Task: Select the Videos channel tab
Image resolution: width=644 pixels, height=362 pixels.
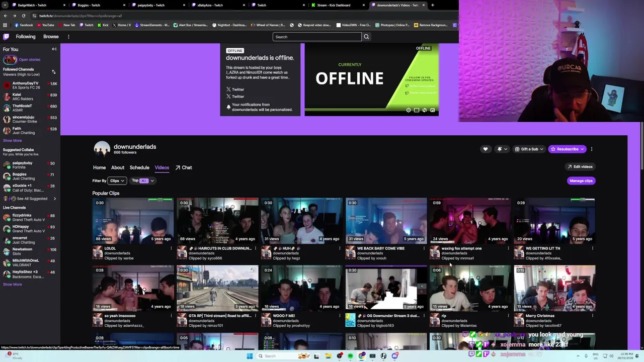Action: 162,167
